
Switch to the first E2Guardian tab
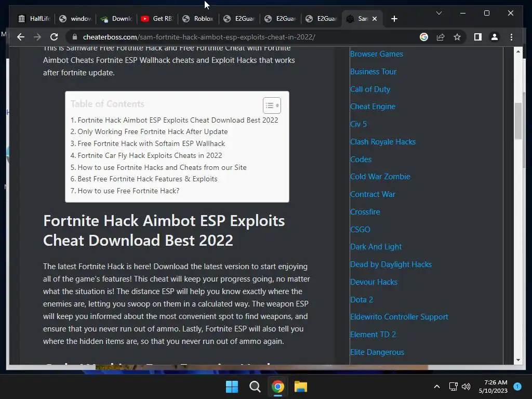point(239,19)
